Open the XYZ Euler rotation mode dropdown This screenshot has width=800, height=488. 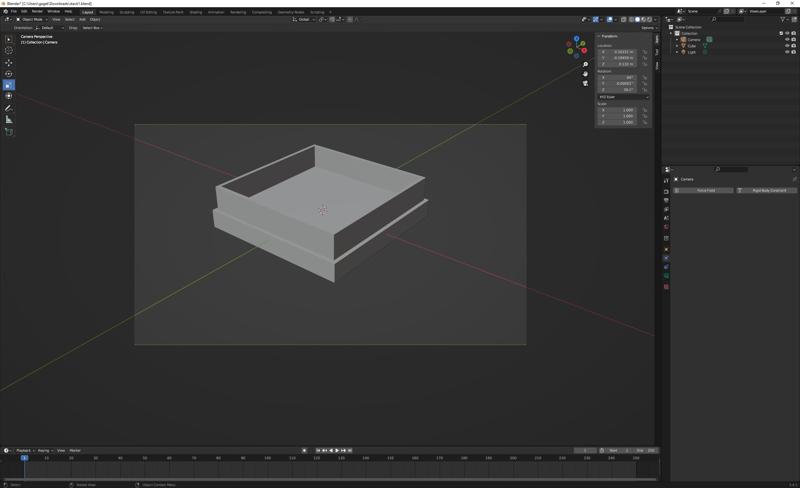point(622,97)
